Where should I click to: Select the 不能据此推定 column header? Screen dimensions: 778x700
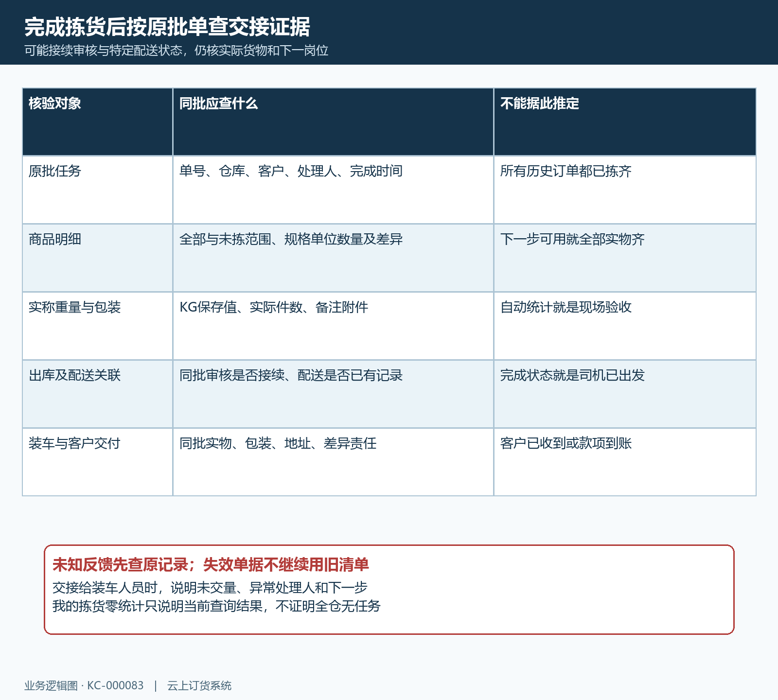tap(625, 122)
